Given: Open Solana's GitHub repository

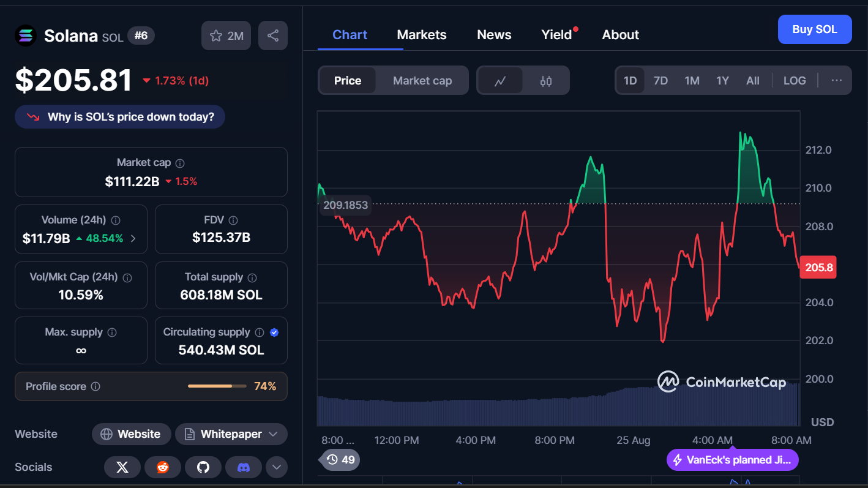Looking at the screenshot, I should tap(203, 467).
